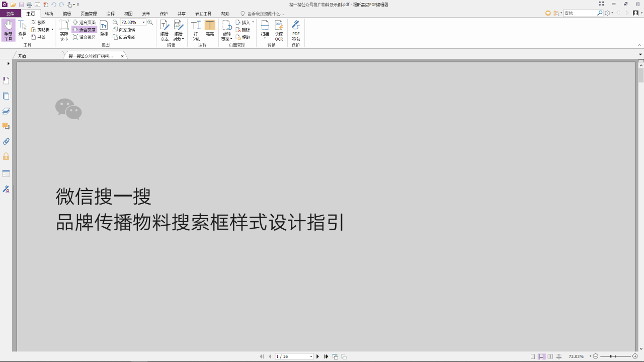The image size is (644, 362).
Task: Open the File (文件) menu
Action: pos(11,14)
